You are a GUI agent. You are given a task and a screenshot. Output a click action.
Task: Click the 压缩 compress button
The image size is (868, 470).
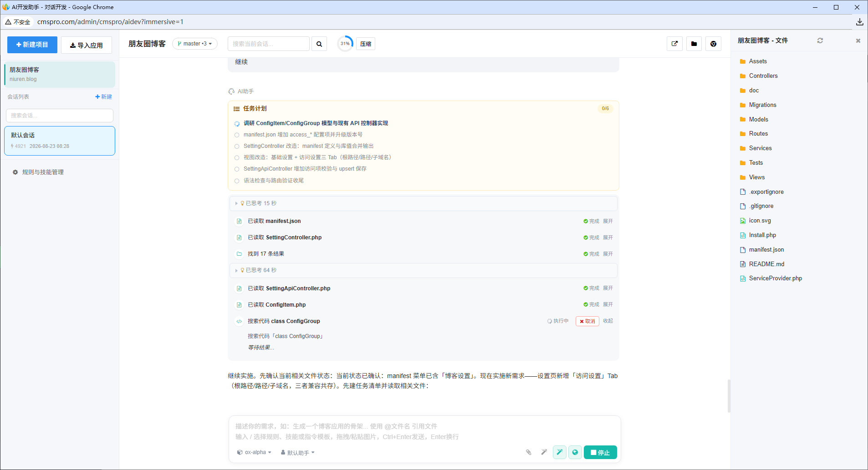pyautogui.click(x=366, y=44)
